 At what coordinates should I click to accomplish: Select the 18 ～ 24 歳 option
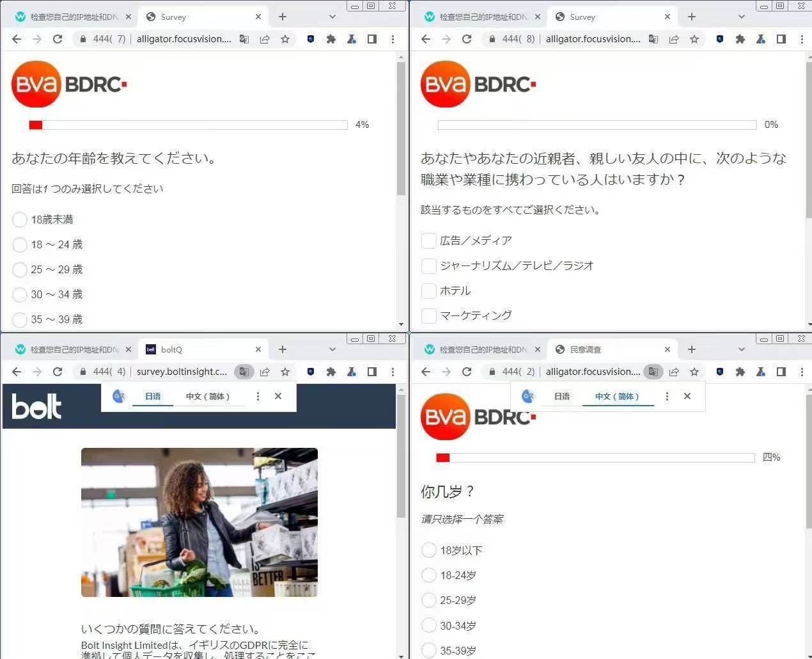pyautogui.click(x=20, y=244)
